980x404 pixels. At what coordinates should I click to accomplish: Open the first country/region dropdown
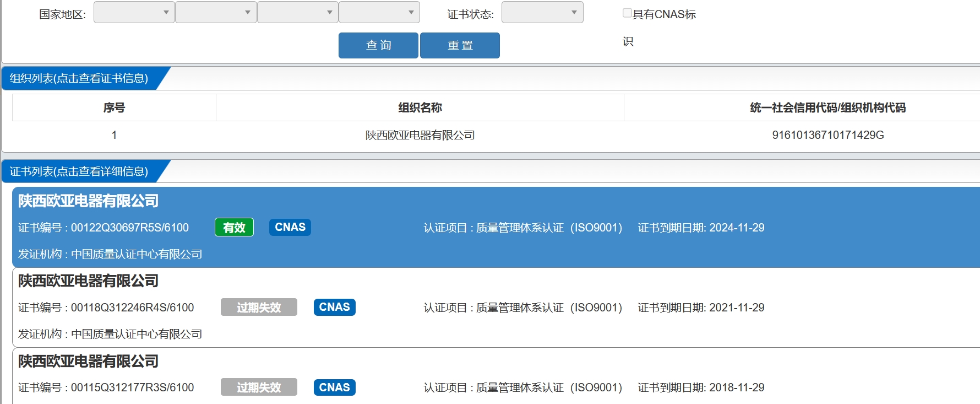pyautogui.click(x=134, y=12)
